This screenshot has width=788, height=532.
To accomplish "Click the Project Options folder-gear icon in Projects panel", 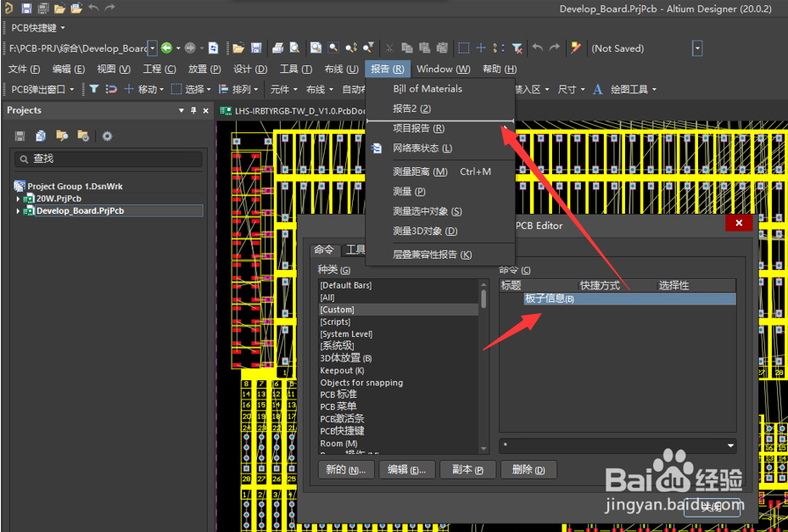I will [83, 136].
